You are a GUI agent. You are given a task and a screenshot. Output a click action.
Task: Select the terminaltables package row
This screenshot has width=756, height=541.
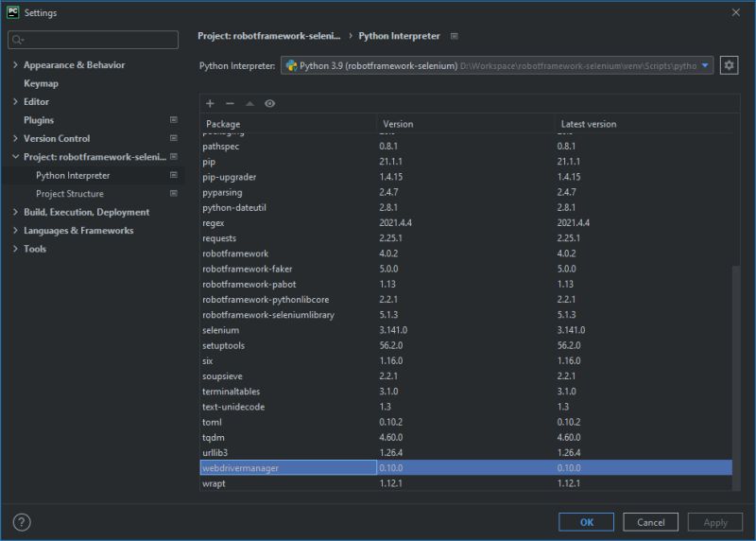[466, 392]
